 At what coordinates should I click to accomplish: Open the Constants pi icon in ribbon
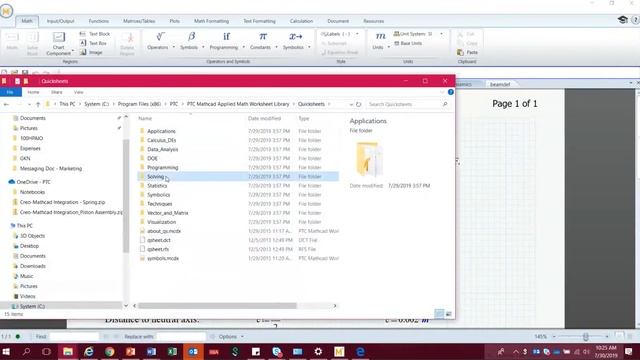tap(263, 37)
